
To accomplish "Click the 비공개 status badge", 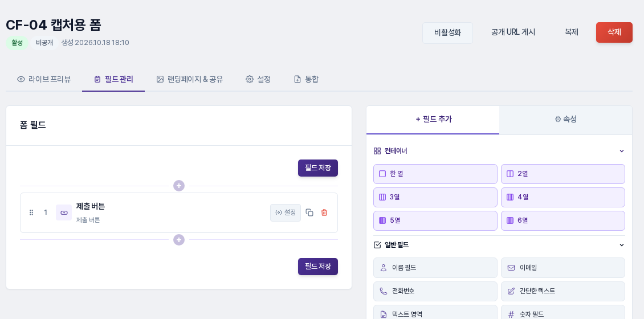I will coord(44,43).
